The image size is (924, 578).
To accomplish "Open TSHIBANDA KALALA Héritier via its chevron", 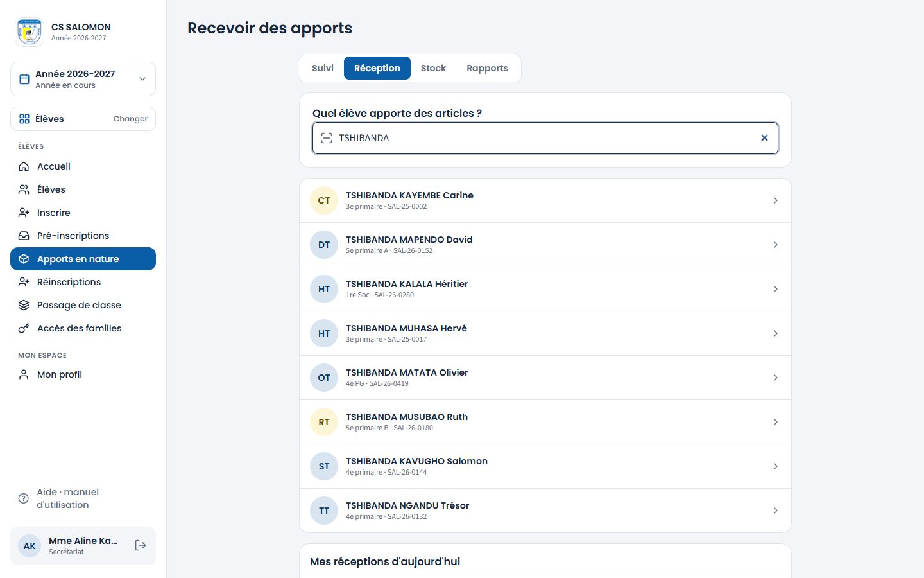I will [x=776, y=289].
